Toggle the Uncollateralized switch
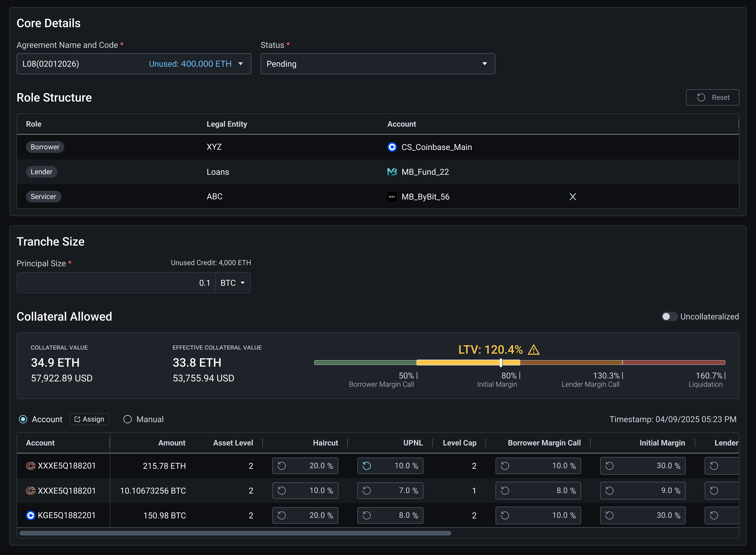 (x=669, y=316)
